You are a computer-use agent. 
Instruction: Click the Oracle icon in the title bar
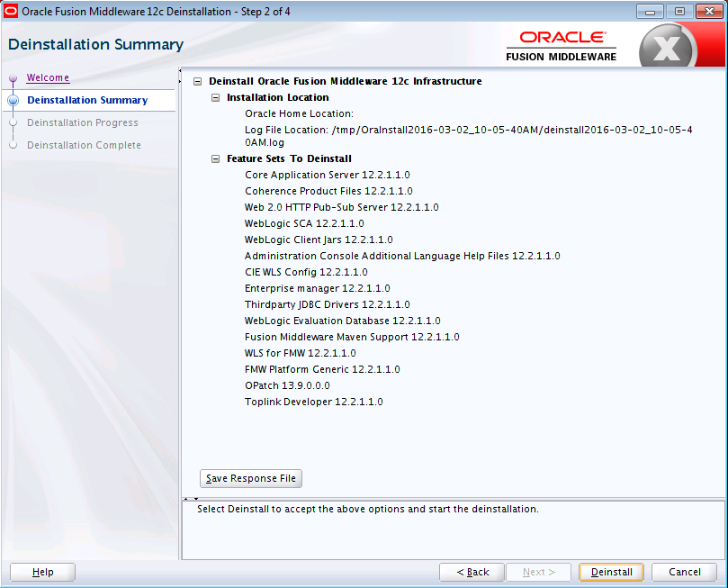10,11
